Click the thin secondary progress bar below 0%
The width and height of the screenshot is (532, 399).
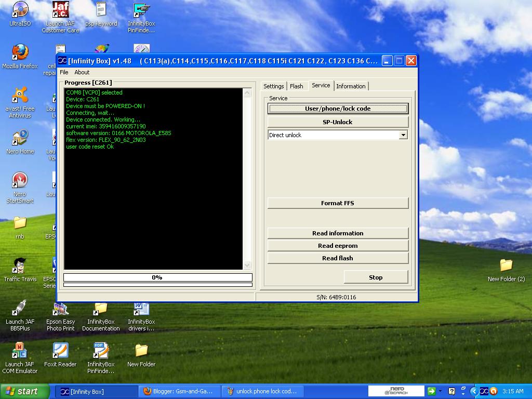(x=158, y=285)
